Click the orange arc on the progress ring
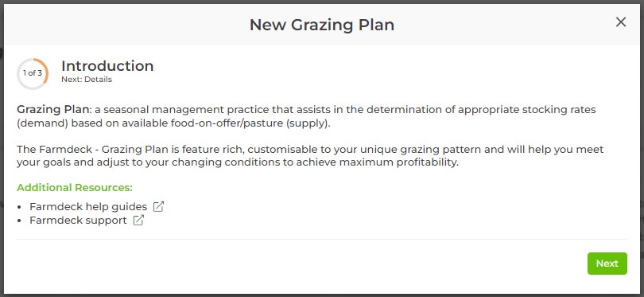Image resolution: width=644 pixels, height=297 pixels. click(45, 70)
